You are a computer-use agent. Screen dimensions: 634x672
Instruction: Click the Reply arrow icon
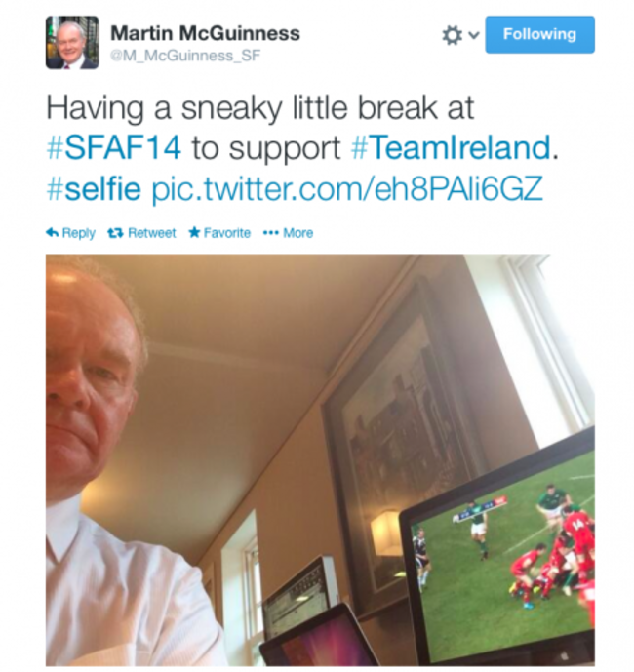(52, 233)
